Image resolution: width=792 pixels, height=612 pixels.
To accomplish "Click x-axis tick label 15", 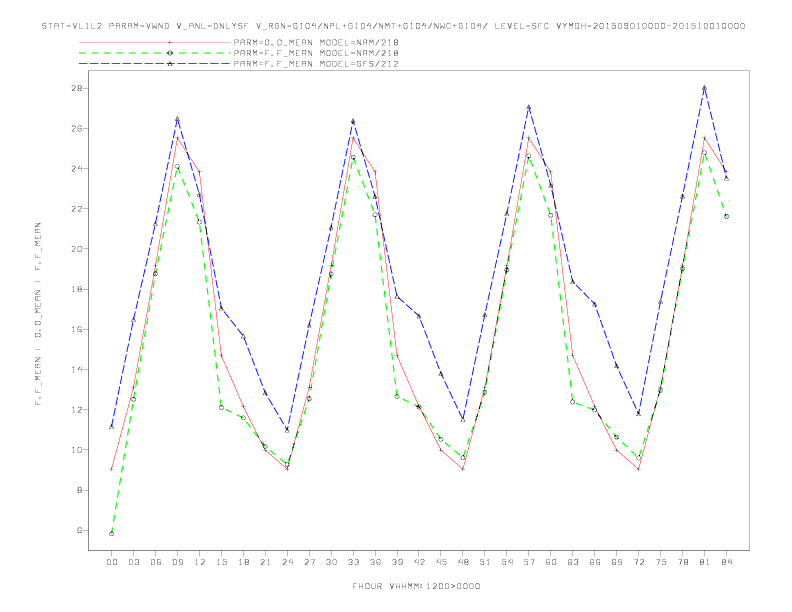I will coord(221,562).
